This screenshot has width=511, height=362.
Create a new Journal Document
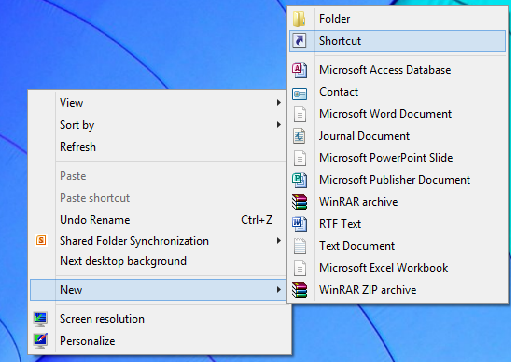click(397, 136)
